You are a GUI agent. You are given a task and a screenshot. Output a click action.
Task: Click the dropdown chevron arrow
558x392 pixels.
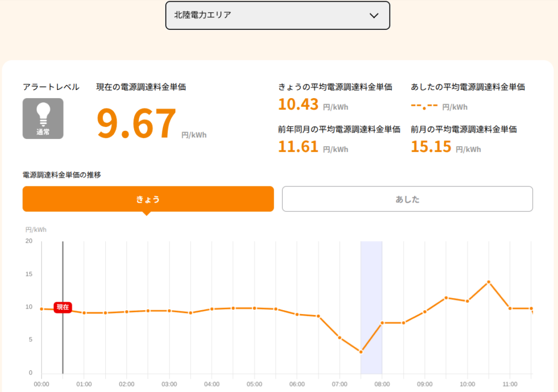[374, 16]
